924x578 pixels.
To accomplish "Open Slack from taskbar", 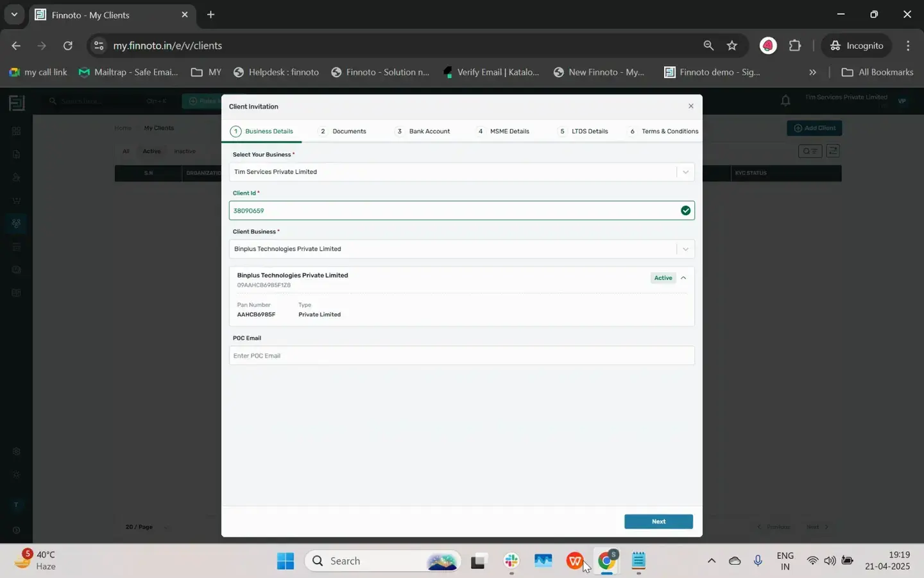I will point(511,561).
